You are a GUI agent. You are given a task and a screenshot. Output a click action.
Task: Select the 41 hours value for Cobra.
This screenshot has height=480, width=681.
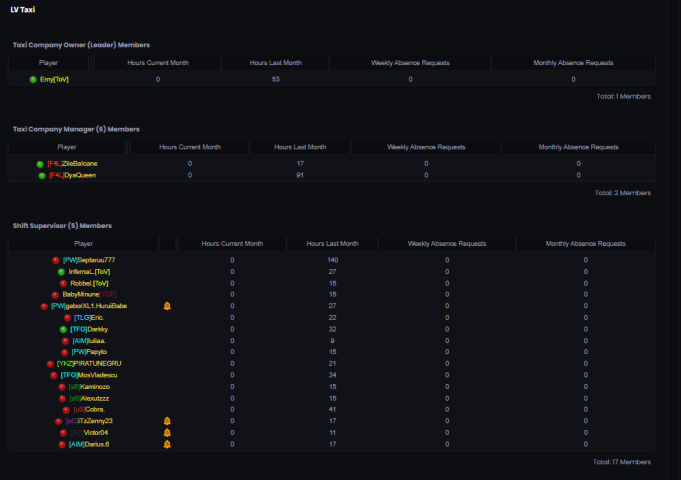[333, 409]
